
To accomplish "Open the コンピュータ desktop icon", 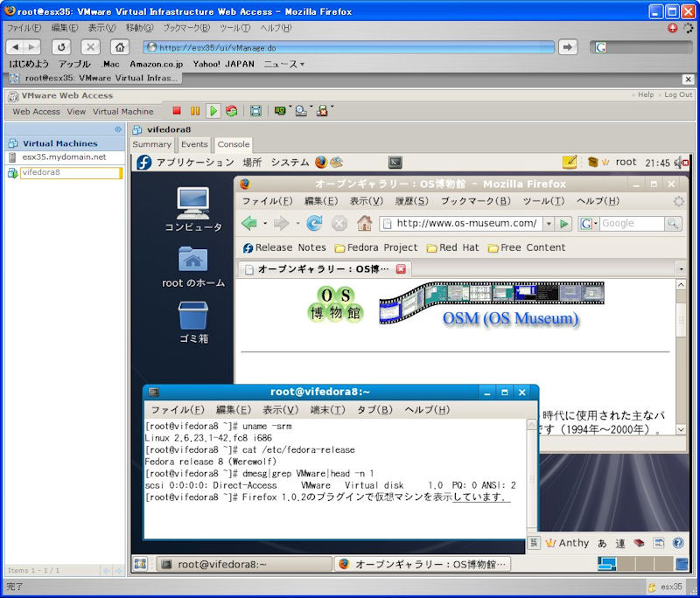I will 192,209.
